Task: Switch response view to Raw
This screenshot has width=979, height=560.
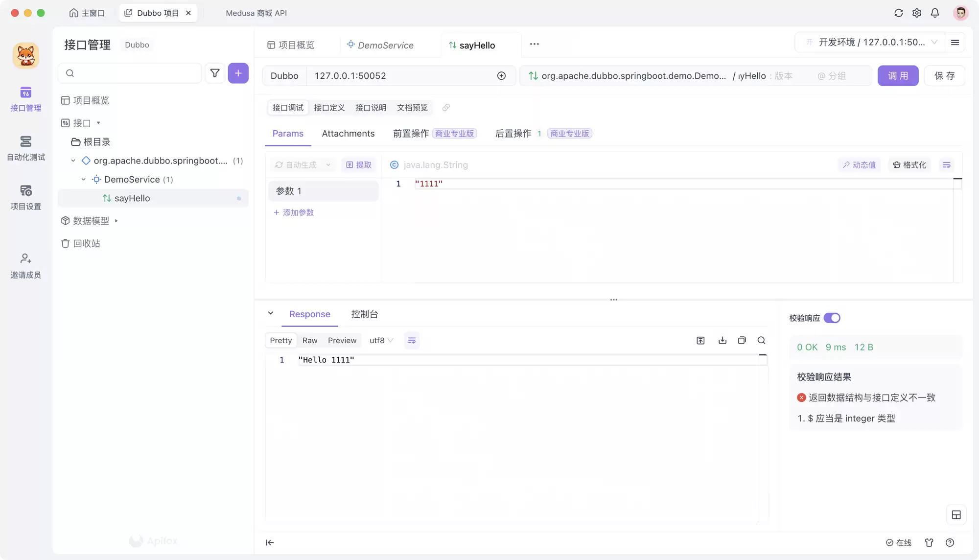Action: 310,340
